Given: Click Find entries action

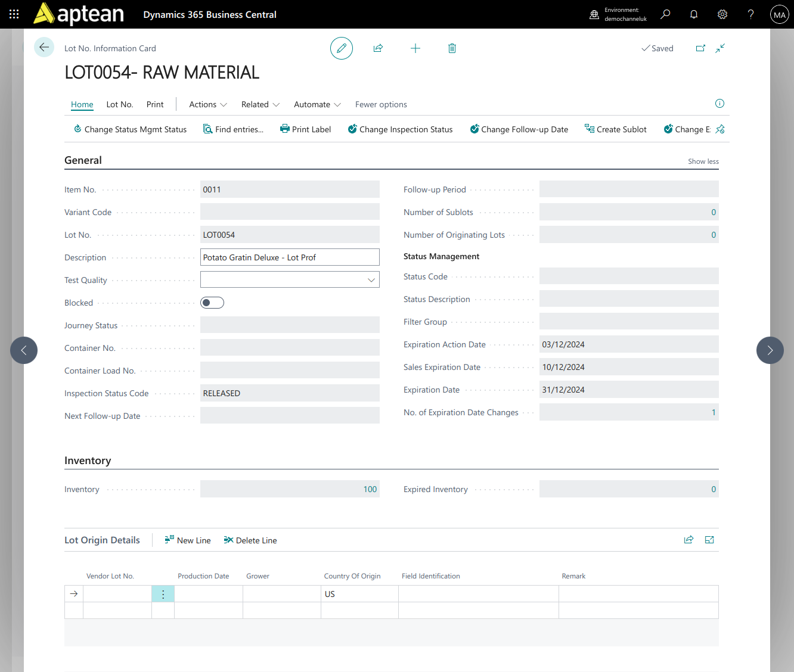Looking at the screenshot, I should (x=233, y=129).
